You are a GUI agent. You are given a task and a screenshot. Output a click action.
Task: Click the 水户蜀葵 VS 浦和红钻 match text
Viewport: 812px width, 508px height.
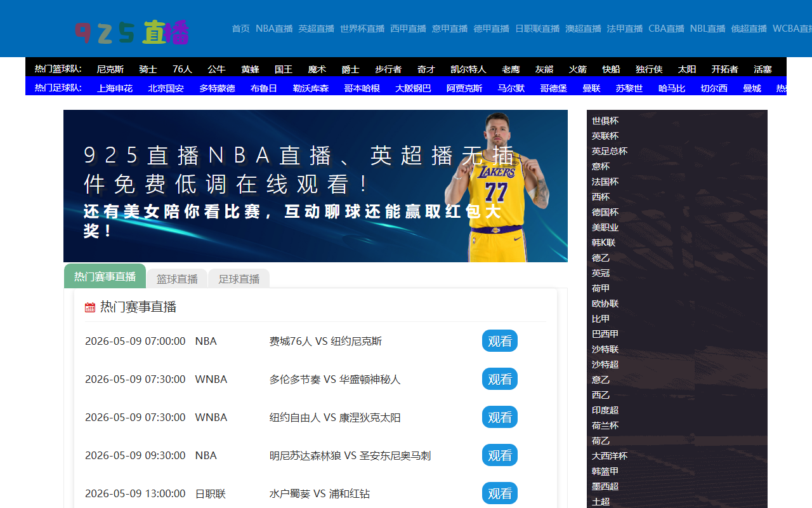click(x=319, y=493)
